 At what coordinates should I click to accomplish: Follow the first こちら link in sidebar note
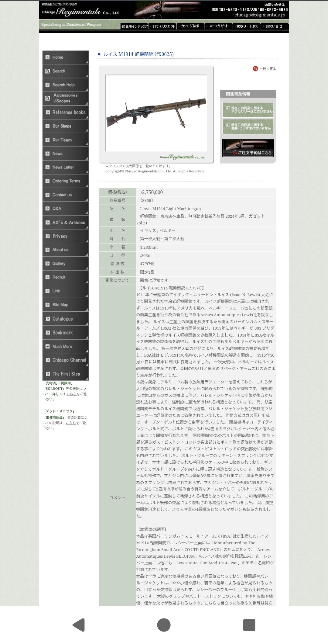pyautogui.click(x=71, y=394)
